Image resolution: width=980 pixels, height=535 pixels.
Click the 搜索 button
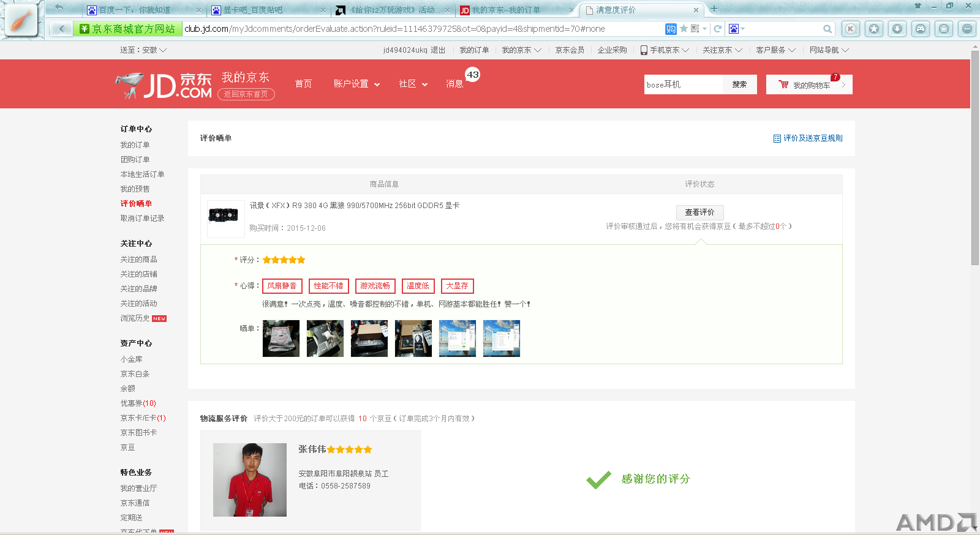pos(739,84)
